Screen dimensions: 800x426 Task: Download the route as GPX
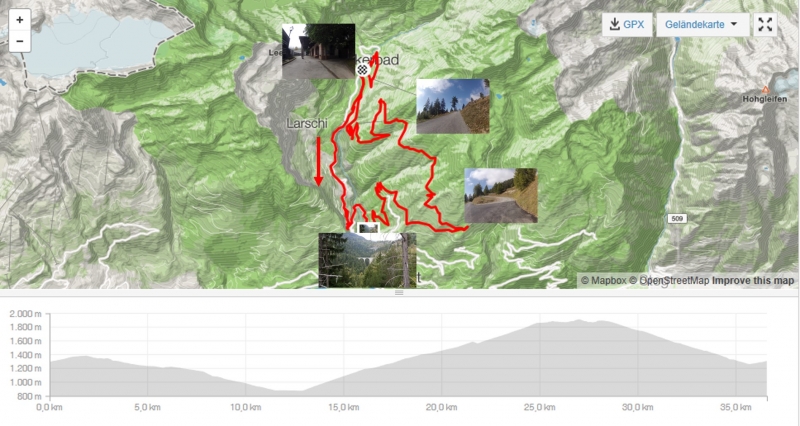tap(627, 24)
